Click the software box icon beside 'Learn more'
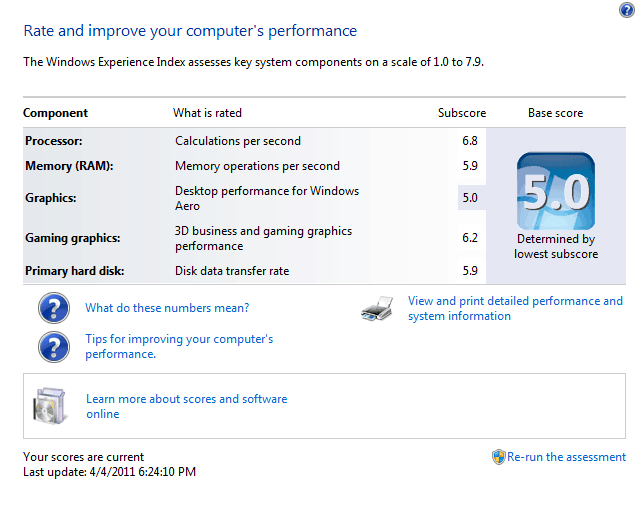The image size is (637, 527). coord(50,406)
